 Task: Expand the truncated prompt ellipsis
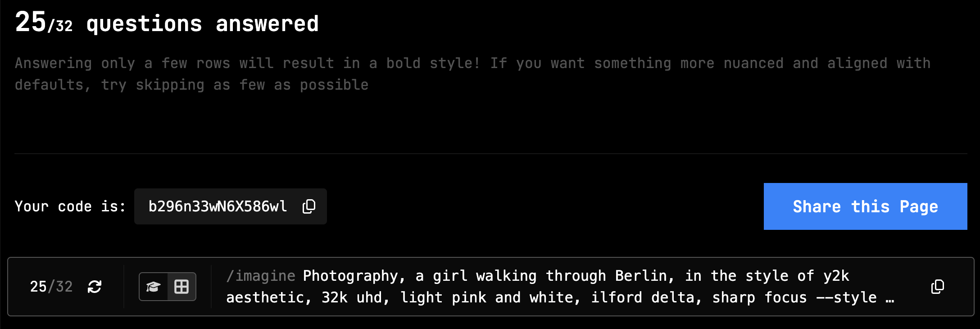click(889, 298)
